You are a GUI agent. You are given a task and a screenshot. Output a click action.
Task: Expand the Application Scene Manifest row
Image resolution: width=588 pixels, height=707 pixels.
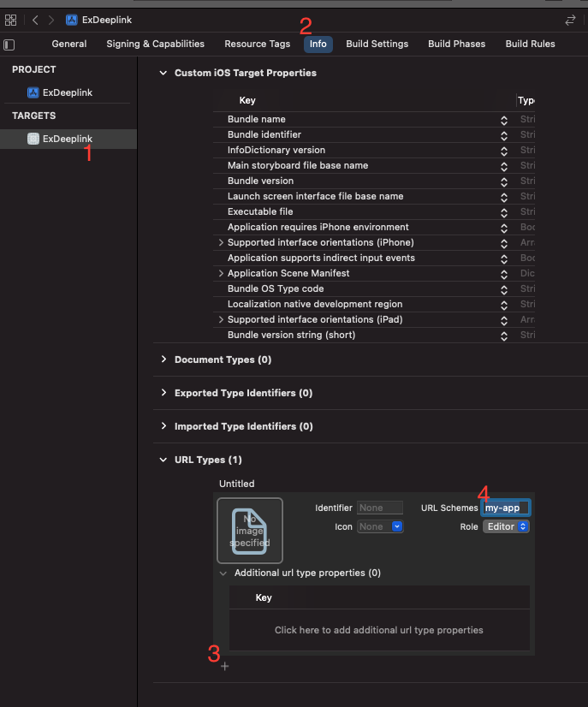(x=221, y=273)
